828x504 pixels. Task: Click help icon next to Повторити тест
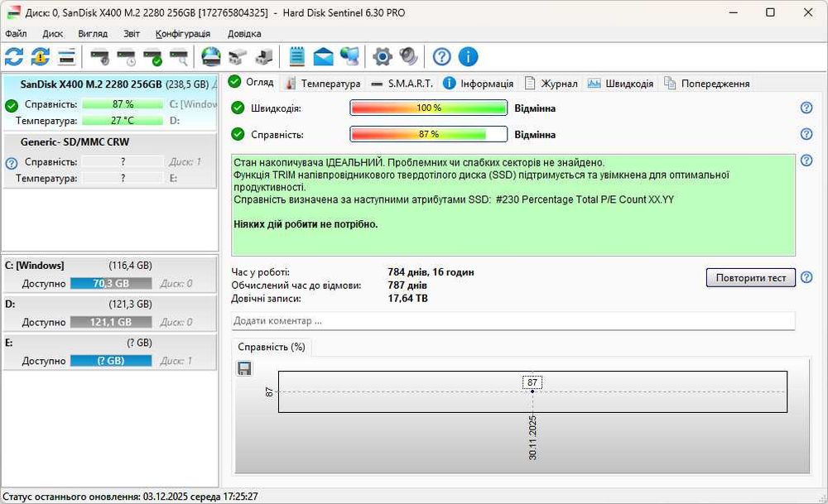click(x=806, y=277)
